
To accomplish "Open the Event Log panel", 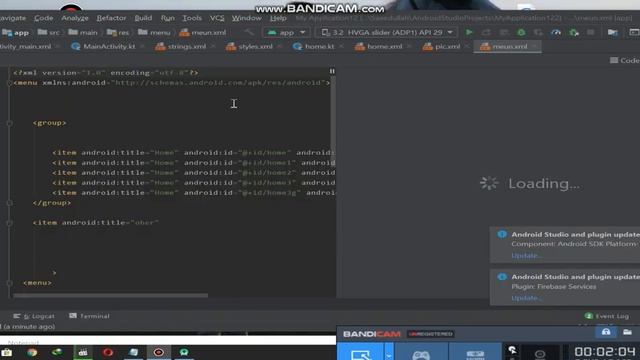I will click(607, 316).
